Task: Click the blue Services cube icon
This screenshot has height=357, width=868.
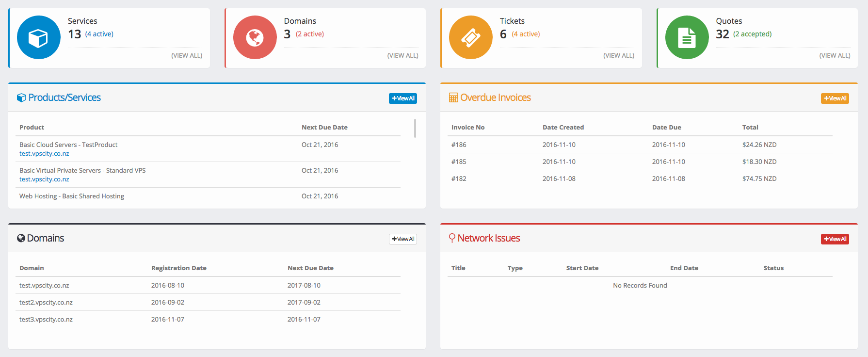Action: tap(38, 38)
